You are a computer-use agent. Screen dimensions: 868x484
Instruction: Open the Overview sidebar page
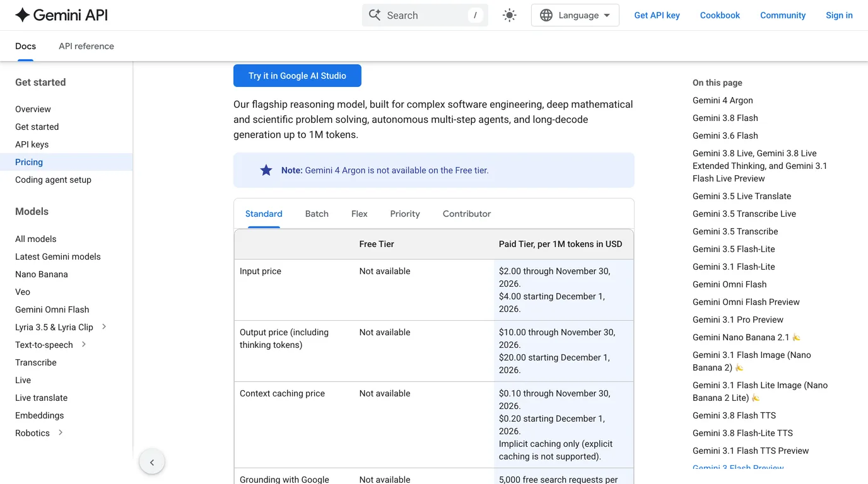pyautogui.click(x=33, y=109)
